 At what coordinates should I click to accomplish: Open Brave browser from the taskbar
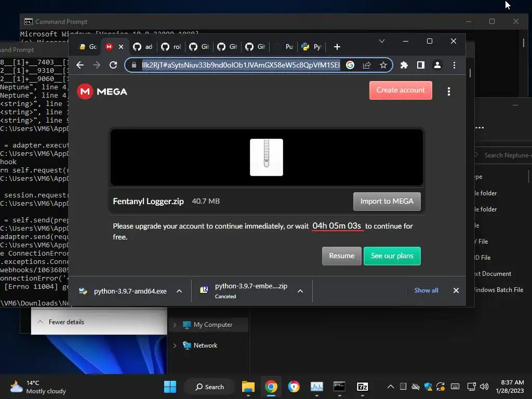pyautogui.click(x=294, y=387)
